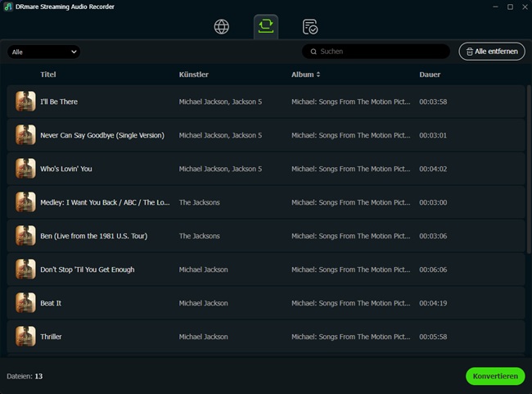This screenshot has width=532, height=394.
Task: Click duration 00:06:06
Action: [x=433, y=269]
